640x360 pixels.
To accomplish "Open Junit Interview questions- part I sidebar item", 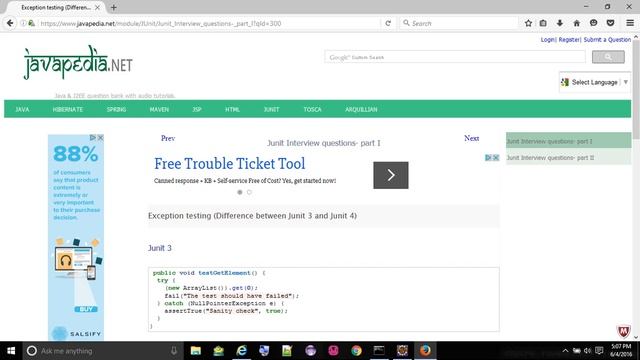I will (x=569, y=140).
